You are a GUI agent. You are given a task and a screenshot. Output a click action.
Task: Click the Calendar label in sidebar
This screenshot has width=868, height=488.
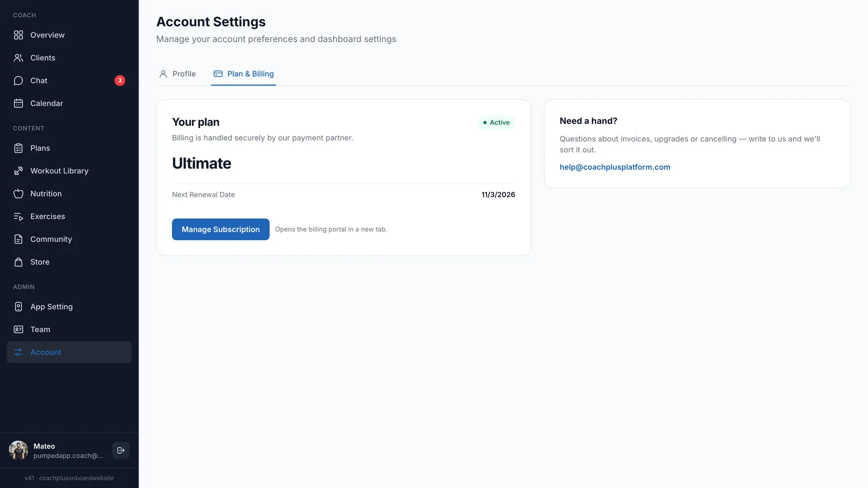pyautogui.click(x=47, y=104)
